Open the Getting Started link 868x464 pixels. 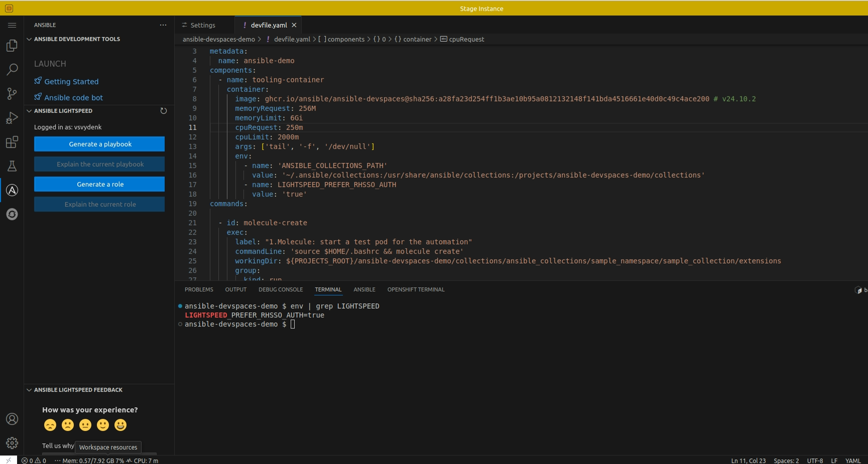71,82
